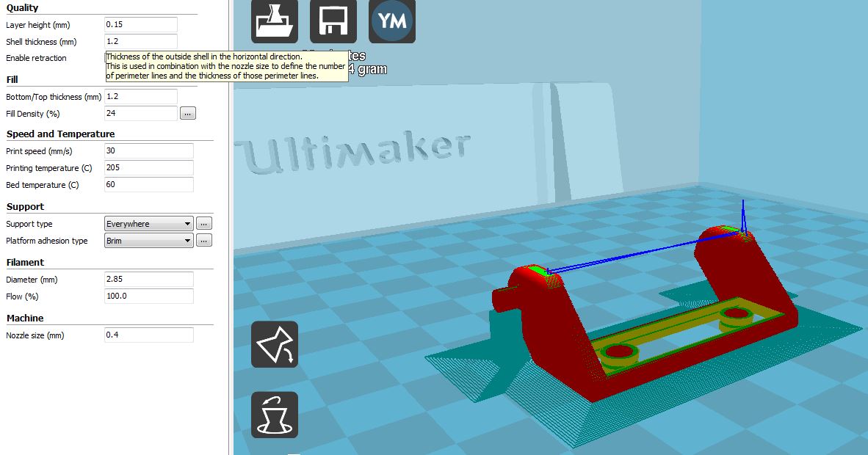Viewport: 868px width, 455px height.
Task: Click the YM YouMagine share icon
Action: (x=392, y=21)
